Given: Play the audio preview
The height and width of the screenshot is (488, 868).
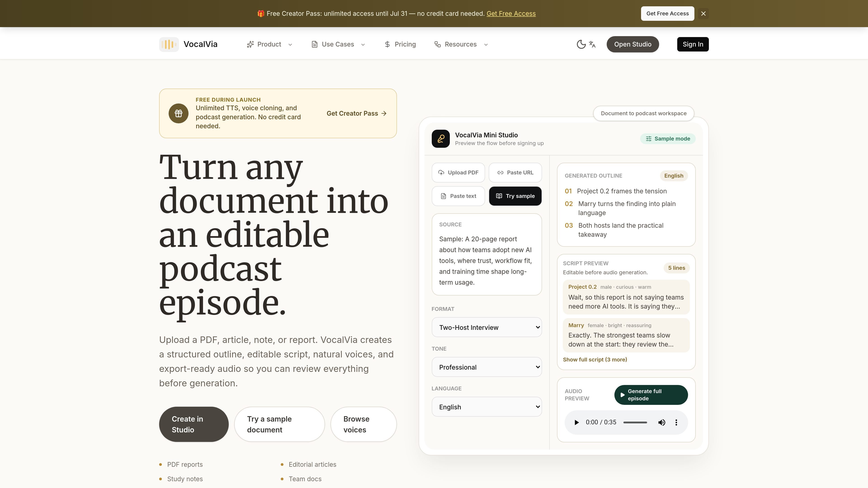Looking at the screenshot, I should click(x=576, y=422).
